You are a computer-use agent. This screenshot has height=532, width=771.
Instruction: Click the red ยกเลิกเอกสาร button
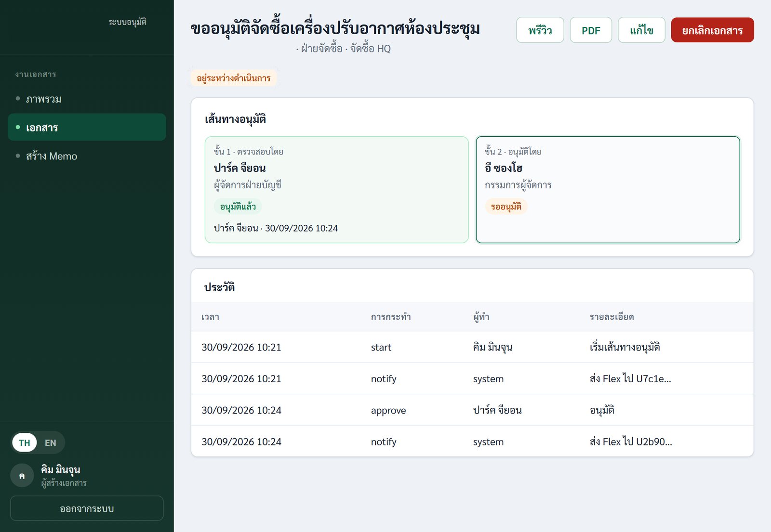712,30
